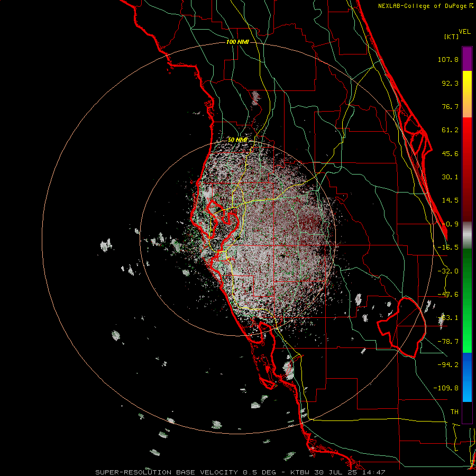The width and height of the screenshot is (476, 476).
Task: Click the NEXLAB-College of DuPage watermark text
Action: (x=426, y=6)
